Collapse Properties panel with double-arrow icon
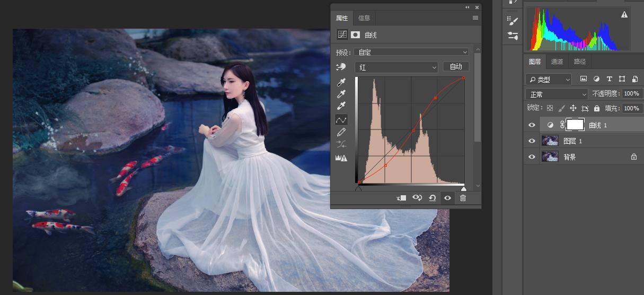This screenshot has width=644, height=295. tap(467, 7)
